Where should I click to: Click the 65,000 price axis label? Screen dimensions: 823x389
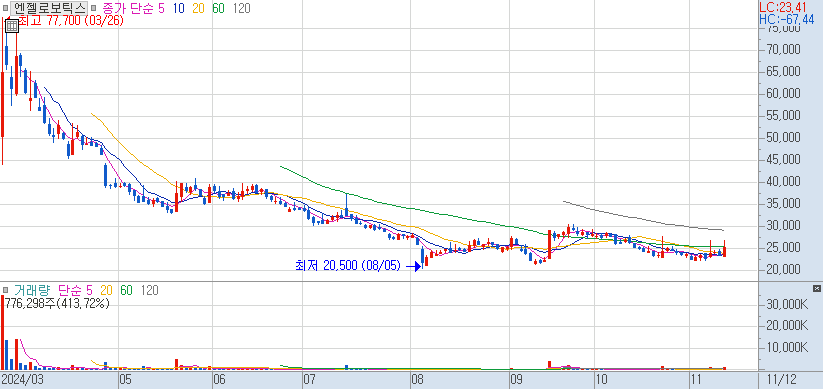[x=784, y=72]
